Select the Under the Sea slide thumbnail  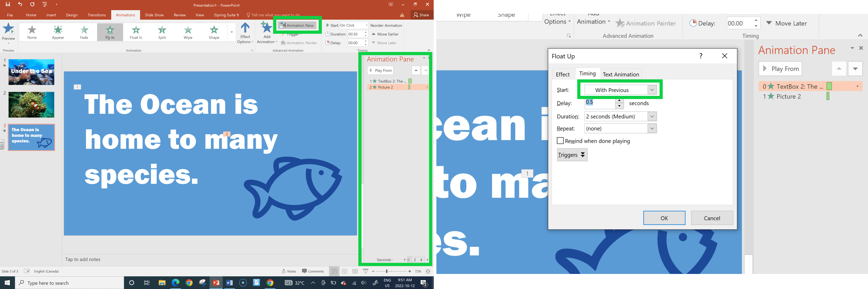pyautogui.click(x=31, y=72)
